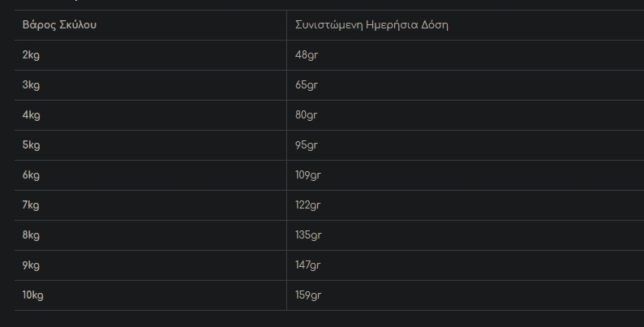This screenshot has width=644, height=327.
Task: Pick the 9kg weight cell
Action: point(31,265)
